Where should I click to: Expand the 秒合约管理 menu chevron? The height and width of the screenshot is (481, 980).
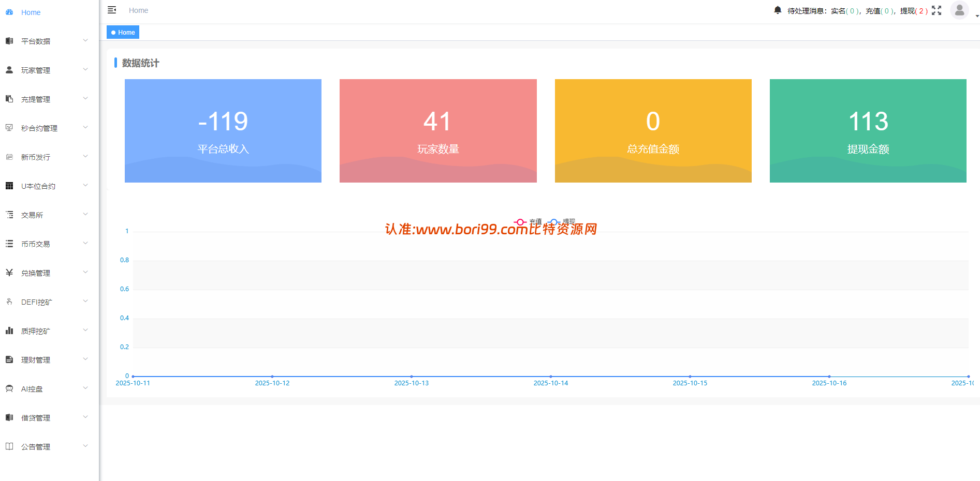tap(85, 127)
